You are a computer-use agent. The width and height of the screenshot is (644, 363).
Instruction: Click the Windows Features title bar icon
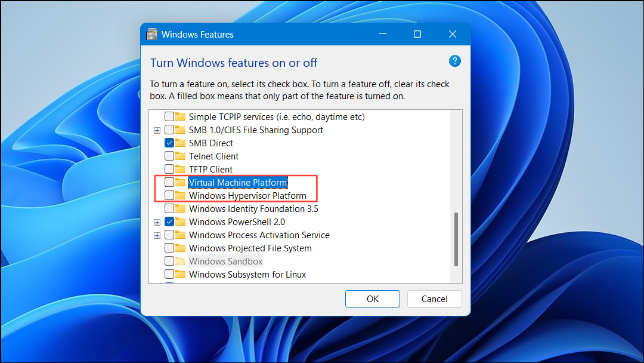point(151,34)
